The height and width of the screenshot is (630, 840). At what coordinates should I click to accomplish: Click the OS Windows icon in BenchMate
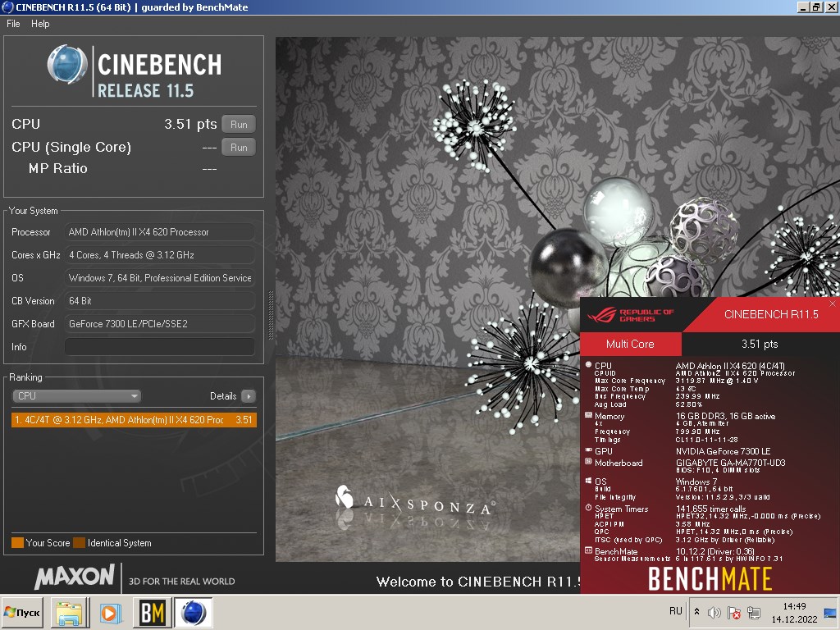coord(588,481)
